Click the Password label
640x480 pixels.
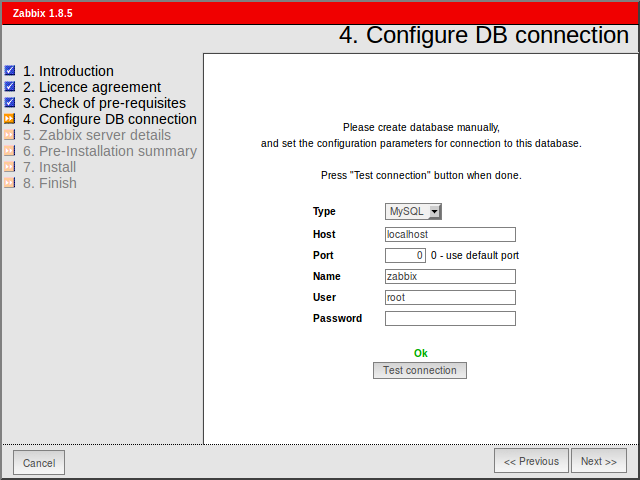(x=337, y=318)
